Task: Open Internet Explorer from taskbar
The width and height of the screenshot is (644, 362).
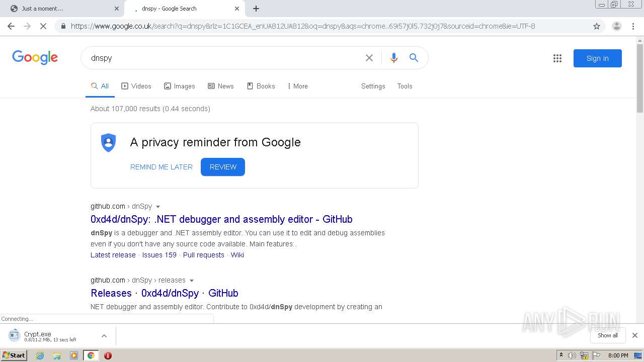Action: [x=40, y=355]
